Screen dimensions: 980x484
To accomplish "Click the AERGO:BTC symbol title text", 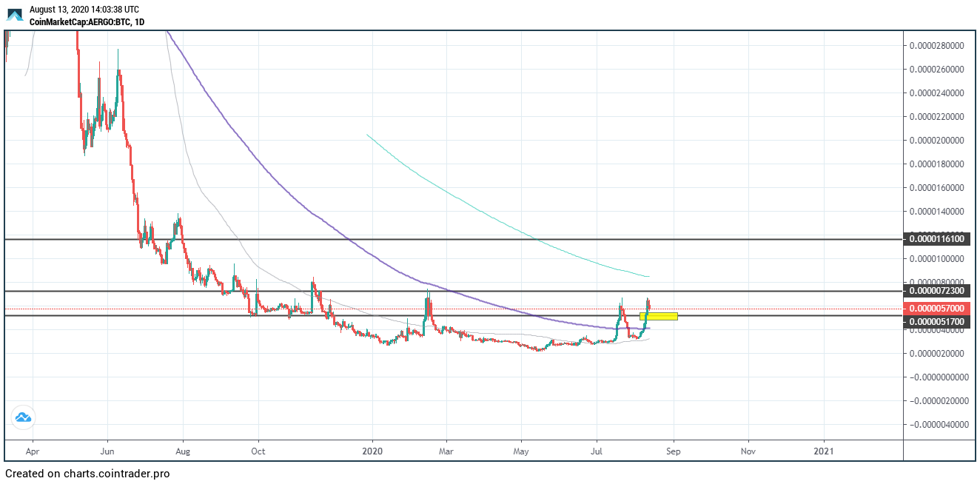I will (87, 22).
